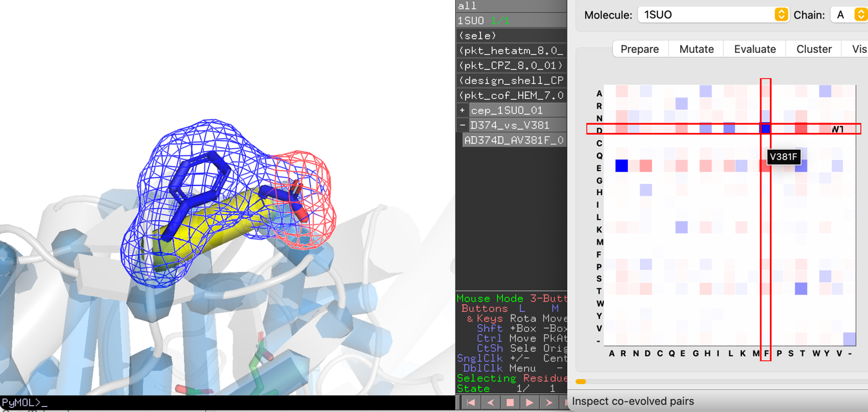Select the (design_shell_CP entry
Screen dimensions: 868x412
coord(511,81)
